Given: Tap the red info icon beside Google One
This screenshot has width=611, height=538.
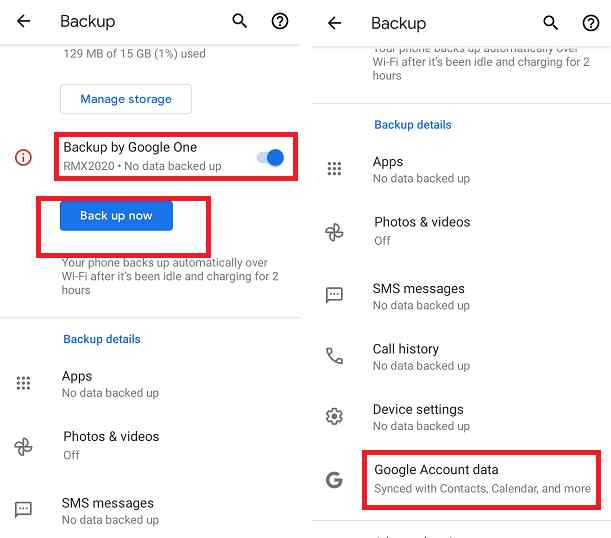Looking at the screenshot, I should click(23, 157).
